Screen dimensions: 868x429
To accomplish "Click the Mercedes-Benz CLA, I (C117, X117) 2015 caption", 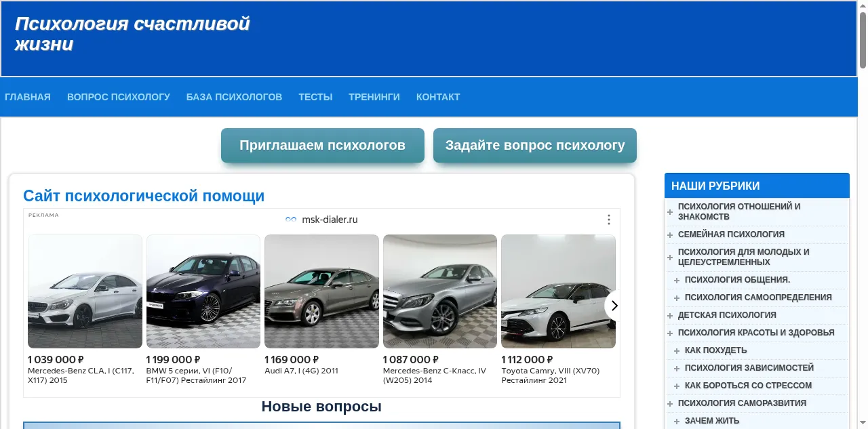I will coord(81,375).
